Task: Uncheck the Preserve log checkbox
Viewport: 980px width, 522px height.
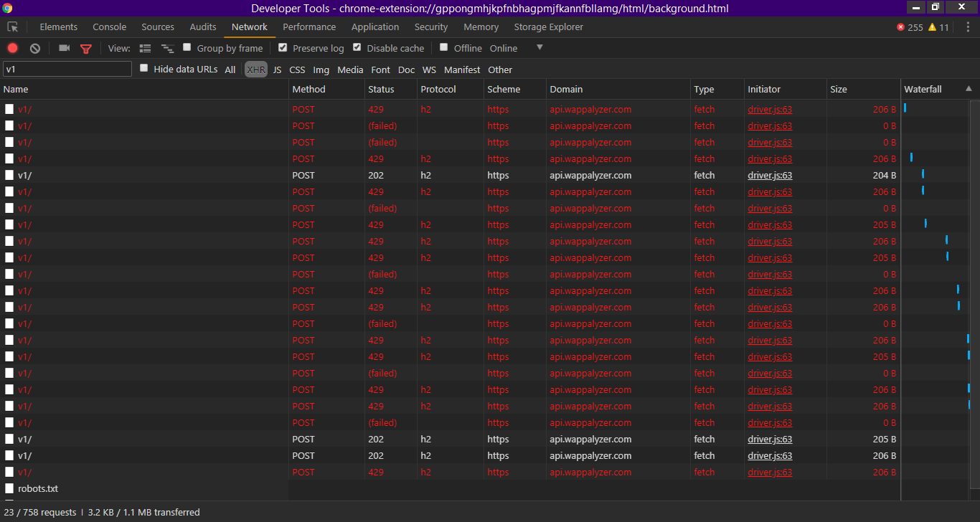Action: pos(283,47)
